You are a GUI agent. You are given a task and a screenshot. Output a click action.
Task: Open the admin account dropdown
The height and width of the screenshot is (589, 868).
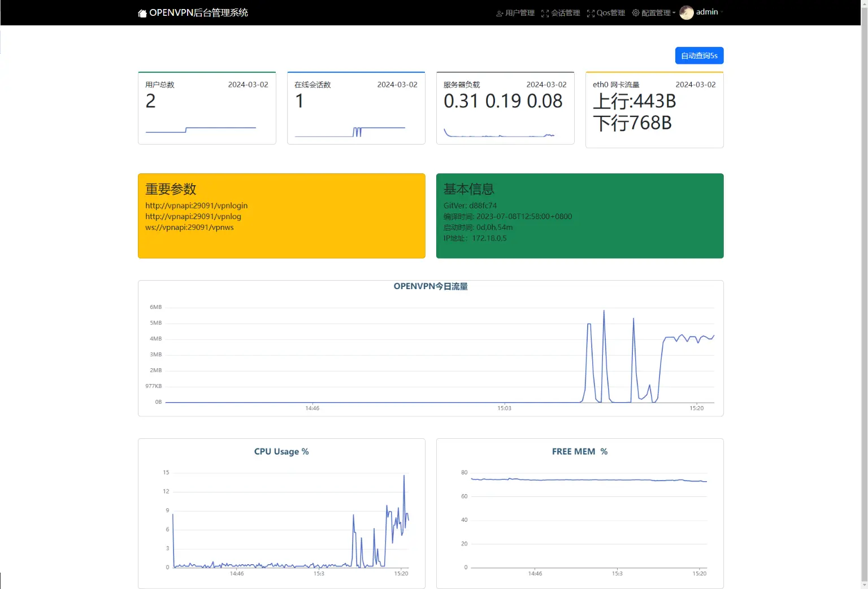click(x=701, y=12)
